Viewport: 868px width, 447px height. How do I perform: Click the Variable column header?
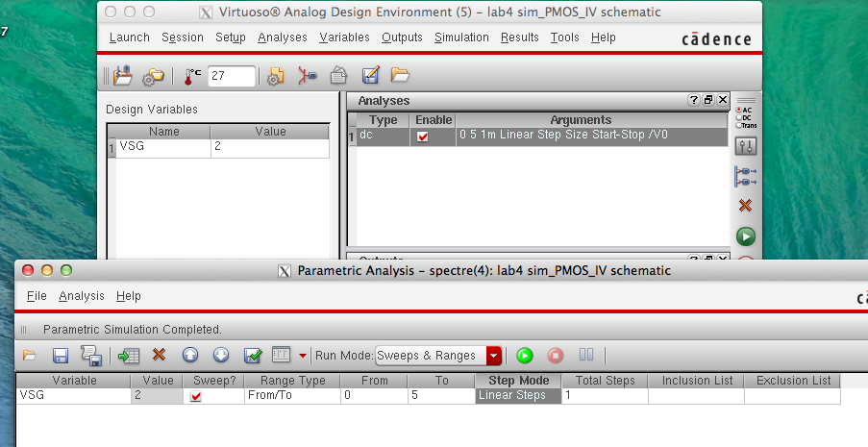pyautogui.click(x=74, y=381)
